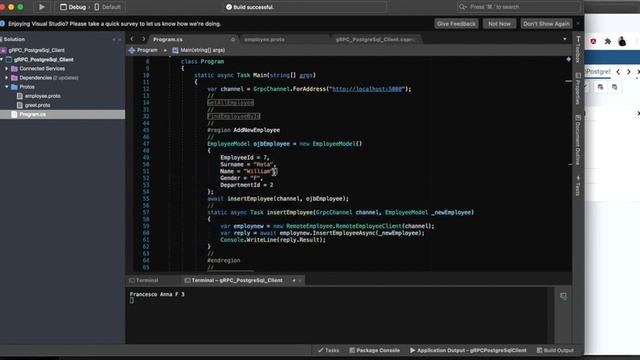Select the Protos folder icon
Screen dimensions: 640x360
click(x=14, y=87)
